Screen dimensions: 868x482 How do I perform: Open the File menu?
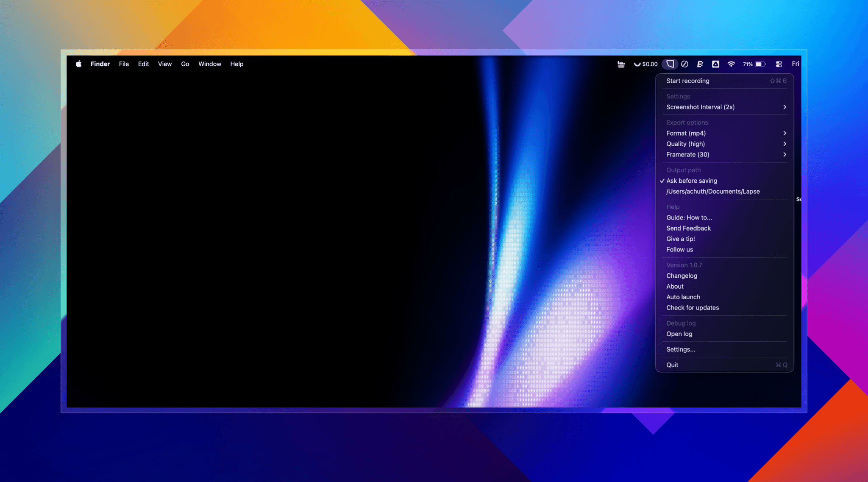124,64
